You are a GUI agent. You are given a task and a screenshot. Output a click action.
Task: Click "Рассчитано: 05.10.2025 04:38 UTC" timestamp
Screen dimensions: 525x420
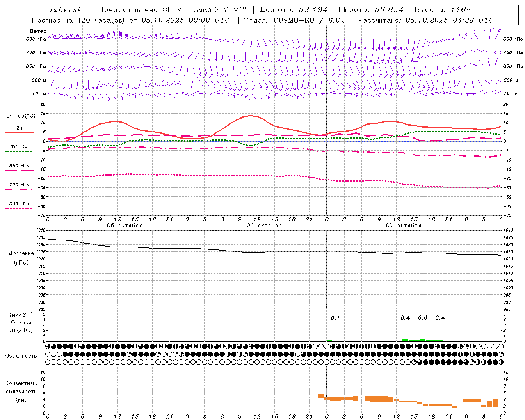(426, 20)
